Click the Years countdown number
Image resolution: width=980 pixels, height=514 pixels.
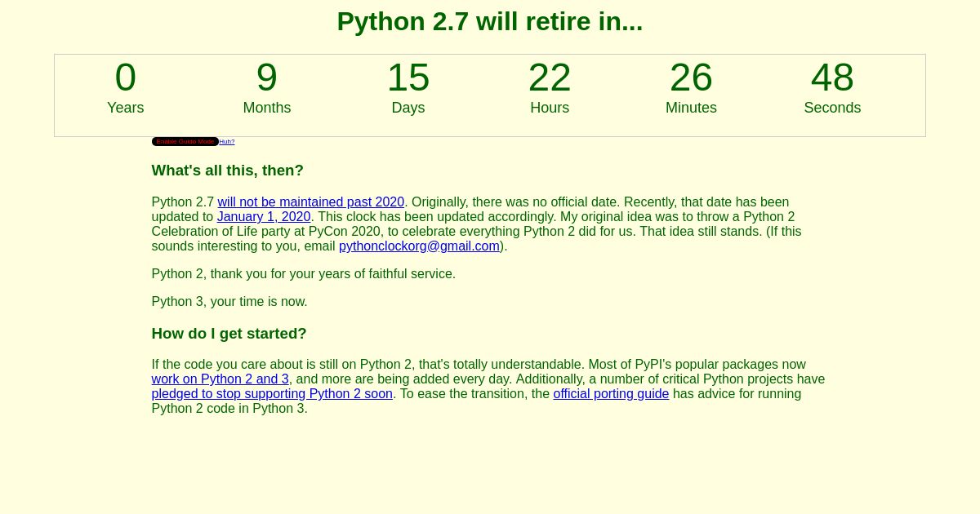point(126,78)
